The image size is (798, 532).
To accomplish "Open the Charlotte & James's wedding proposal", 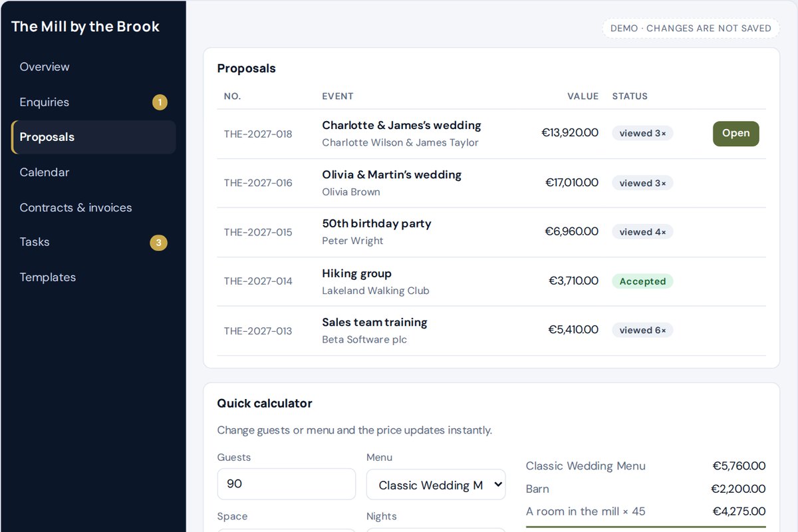I will (x=735, y=133).
